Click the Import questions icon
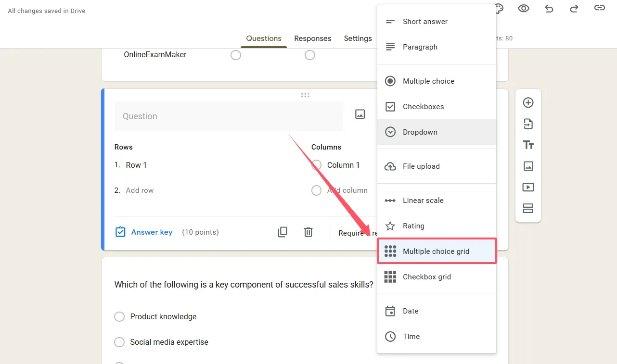This screenshot has height=364, width=617. 528,124
